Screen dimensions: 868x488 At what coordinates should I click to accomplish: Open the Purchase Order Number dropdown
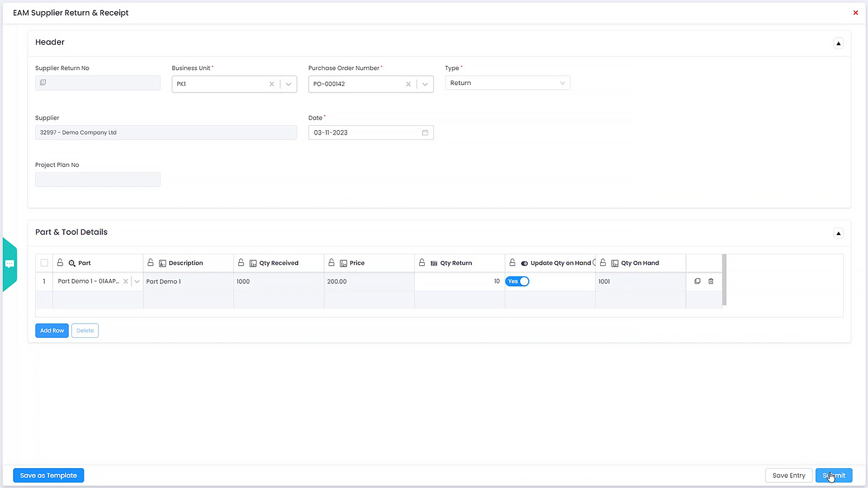(x=425, y=84)
